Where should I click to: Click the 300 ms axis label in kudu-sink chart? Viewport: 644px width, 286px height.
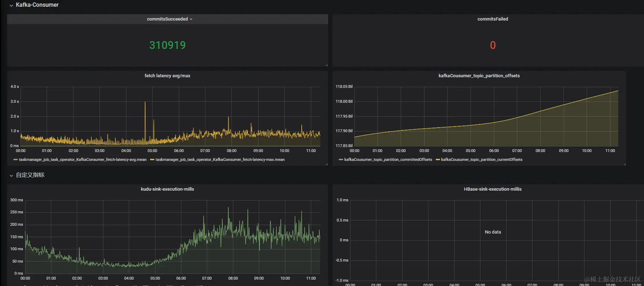(17, 200)
